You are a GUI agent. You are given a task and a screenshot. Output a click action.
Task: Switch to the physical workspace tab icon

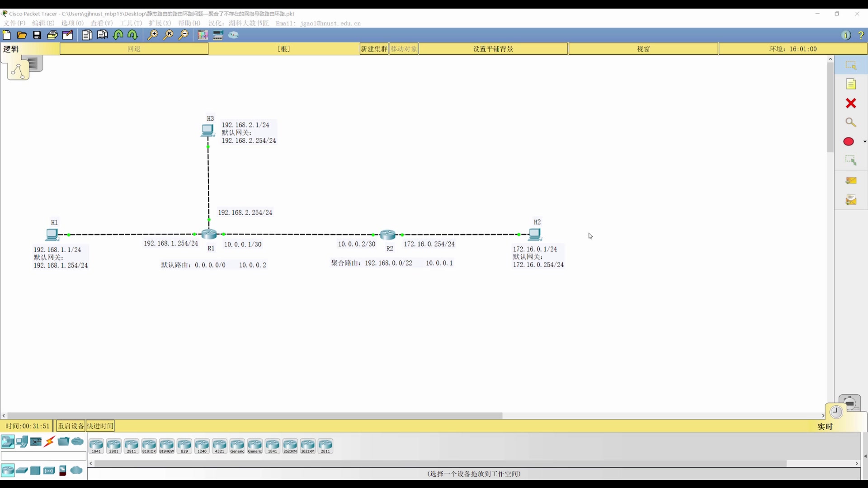tap(35, 64)
